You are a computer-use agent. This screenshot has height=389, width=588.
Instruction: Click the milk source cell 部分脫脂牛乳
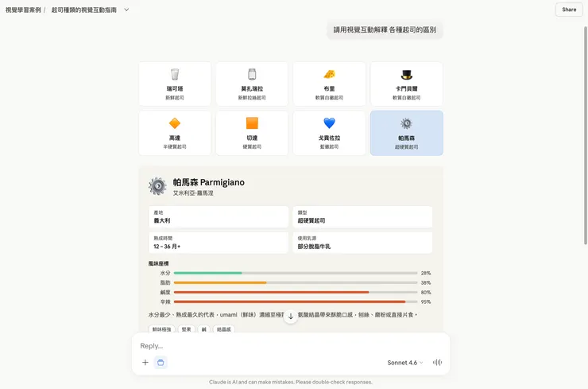(362, 243)
